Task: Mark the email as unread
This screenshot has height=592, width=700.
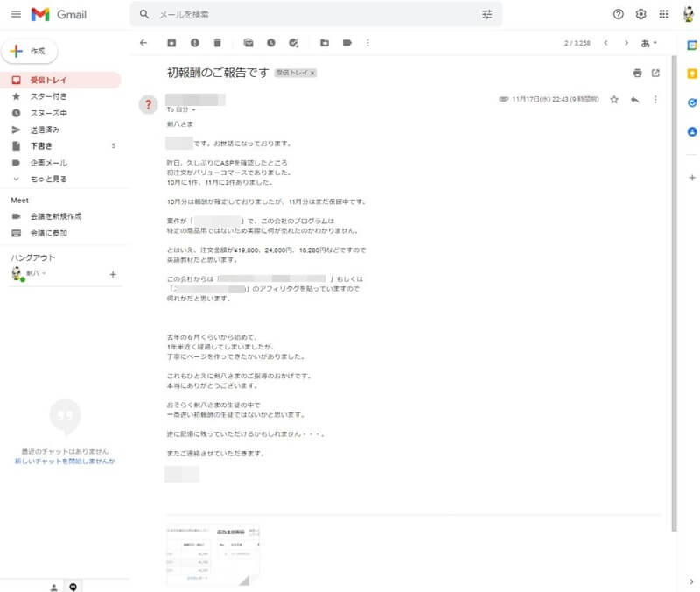Action: tap(248, 42)
